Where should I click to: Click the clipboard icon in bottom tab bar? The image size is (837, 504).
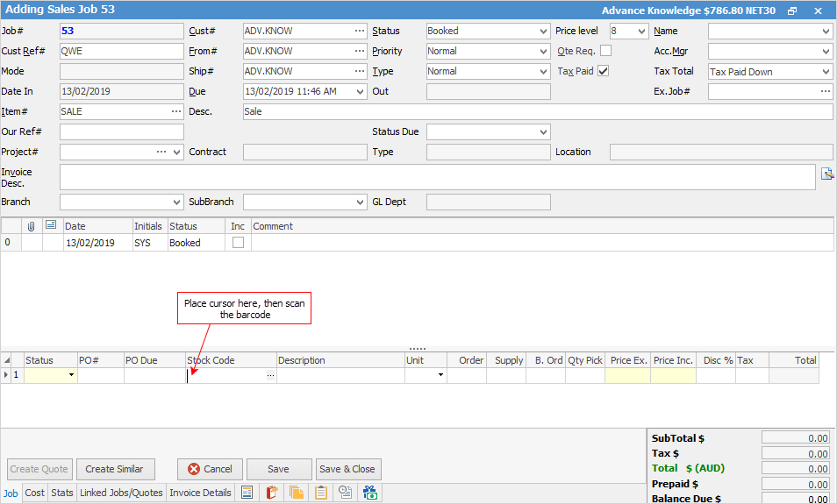tap(321, 493)
